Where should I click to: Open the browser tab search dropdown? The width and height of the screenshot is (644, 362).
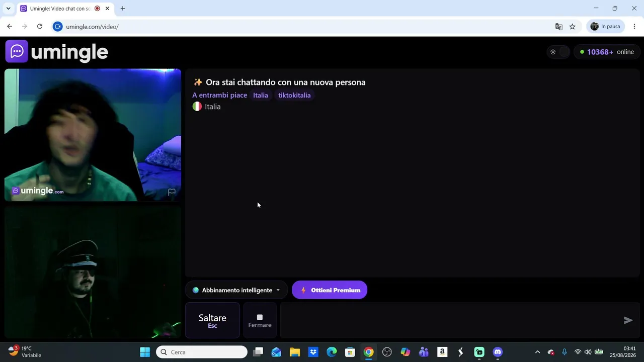pyautogui.click(x=8, y=9)
